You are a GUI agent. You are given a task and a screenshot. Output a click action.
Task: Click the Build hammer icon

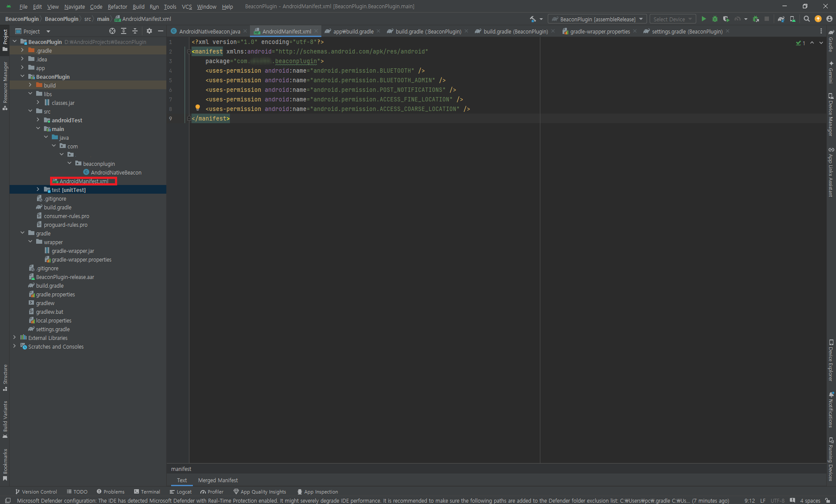tap(533, 19)
